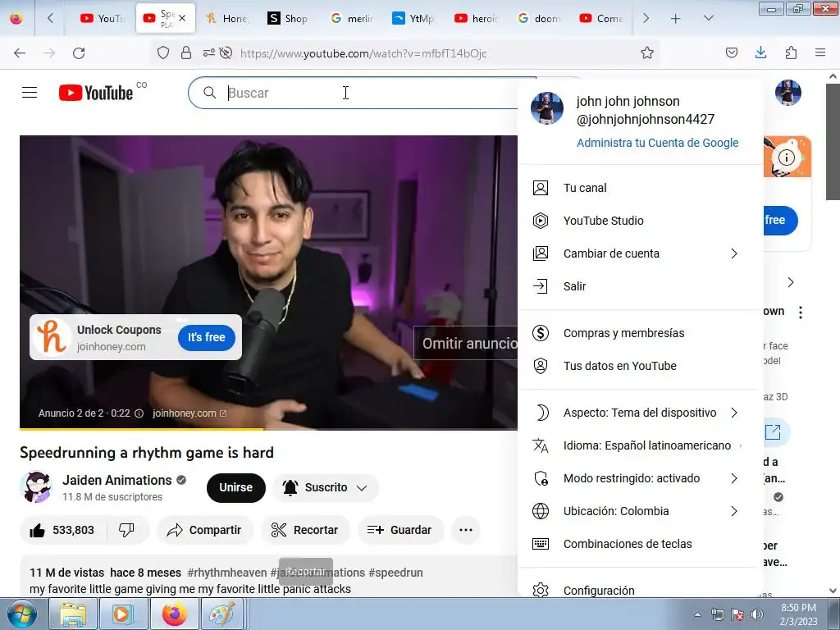Expand the list all tabs dropdown

[x=708, y=18]
